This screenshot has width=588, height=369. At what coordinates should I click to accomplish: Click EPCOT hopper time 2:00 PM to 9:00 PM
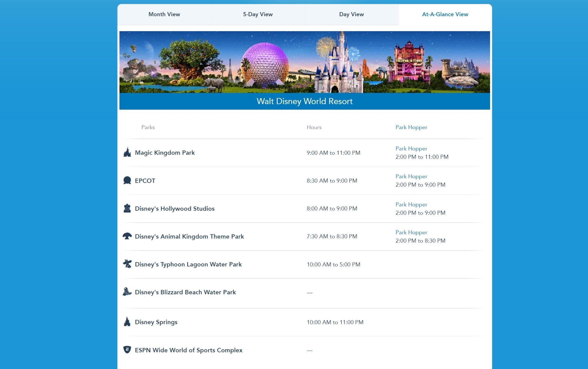click(x=420, y=185)
